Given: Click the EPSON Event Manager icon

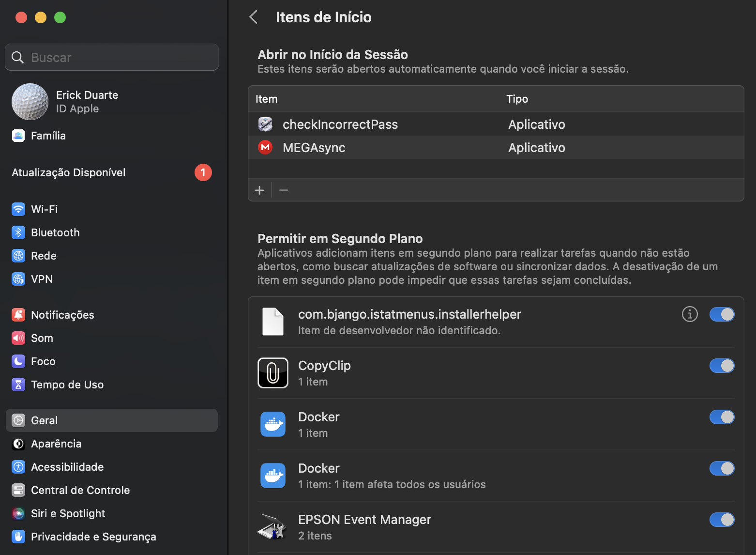Looking at the screenshot, I should [x=273, y=526].
